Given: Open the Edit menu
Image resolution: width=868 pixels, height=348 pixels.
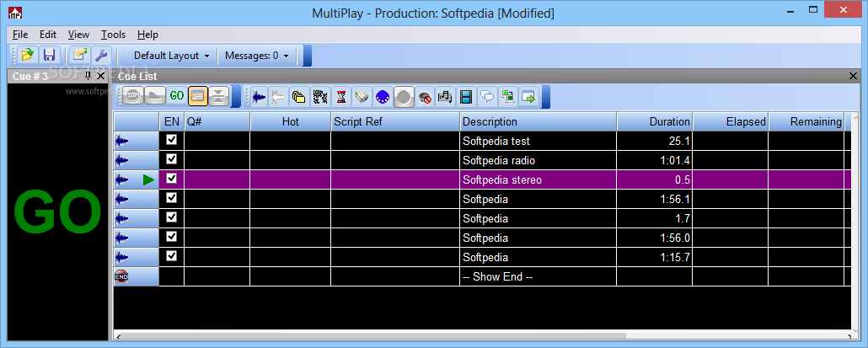Looking at the screenshot, I should 47,35.
